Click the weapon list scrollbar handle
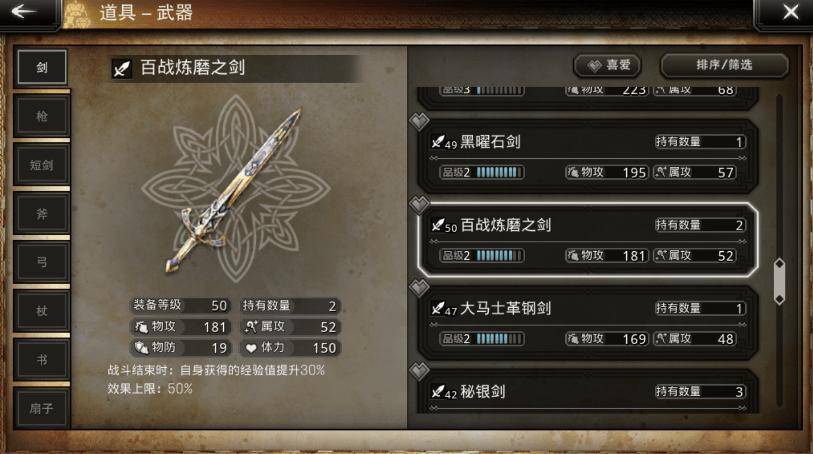Screen dimensions: 813x454 [779, 281]
